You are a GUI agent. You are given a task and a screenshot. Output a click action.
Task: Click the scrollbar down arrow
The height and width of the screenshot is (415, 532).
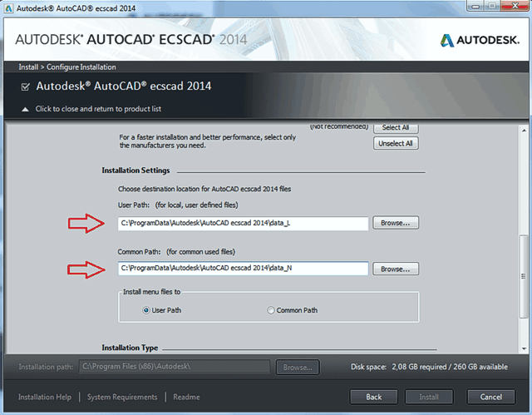pos(524,348)
